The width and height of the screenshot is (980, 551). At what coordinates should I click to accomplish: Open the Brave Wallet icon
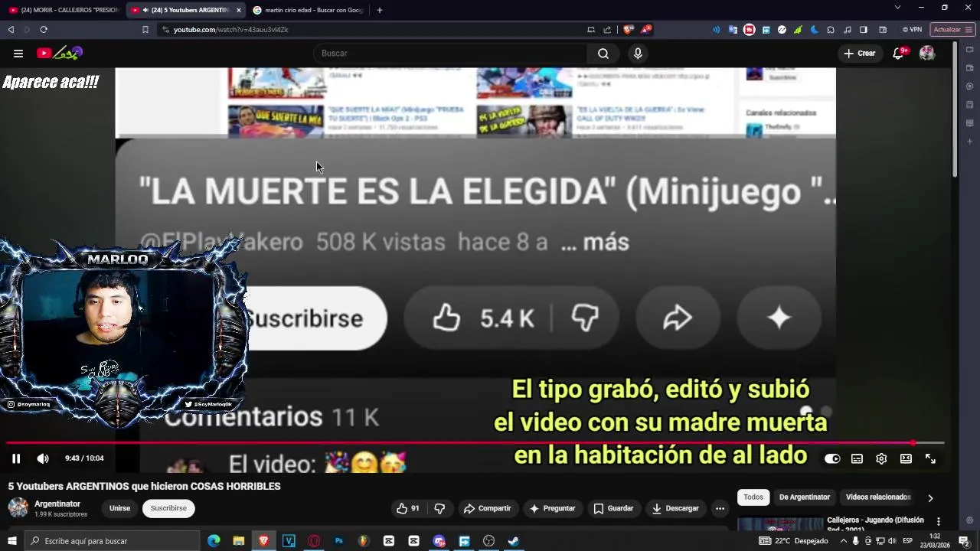click(x=882, y=30)
